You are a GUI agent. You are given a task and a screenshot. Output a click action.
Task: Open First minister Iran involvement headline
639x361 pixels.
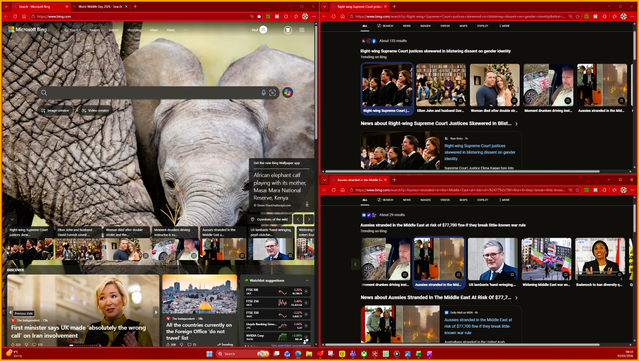78,332
